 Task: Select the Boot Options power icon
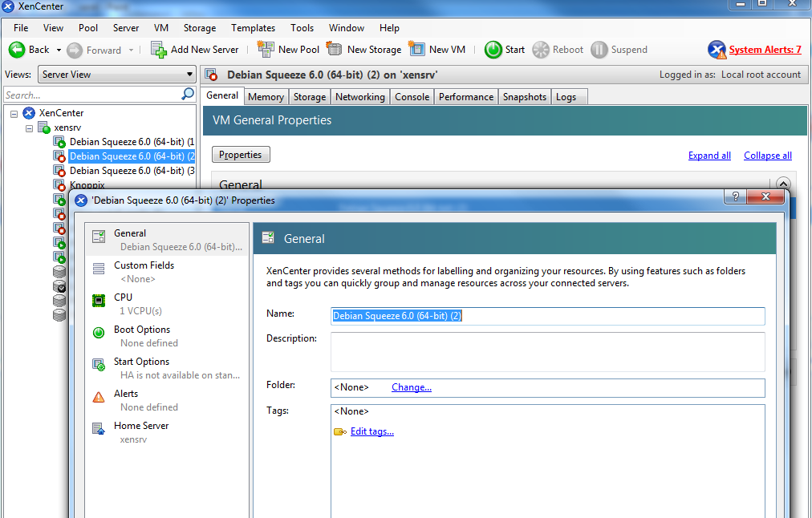tap(99, 333)
